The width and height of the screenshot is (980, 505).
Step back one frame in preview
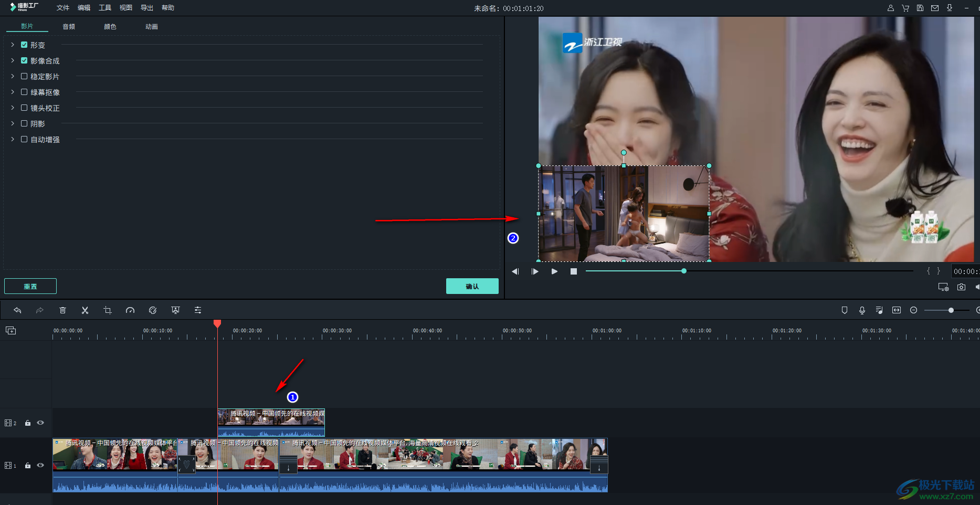tap(515, 271)
